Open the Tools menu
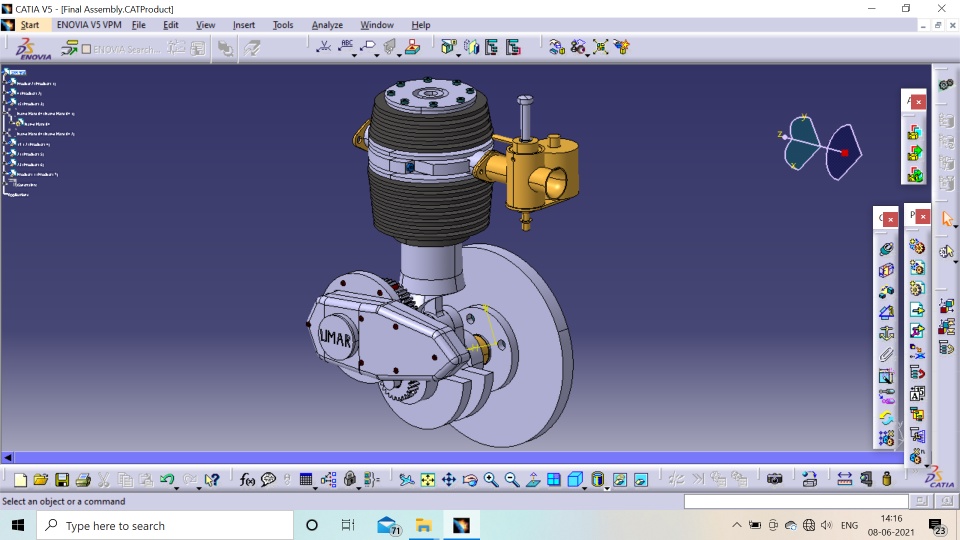 point(283,25)
